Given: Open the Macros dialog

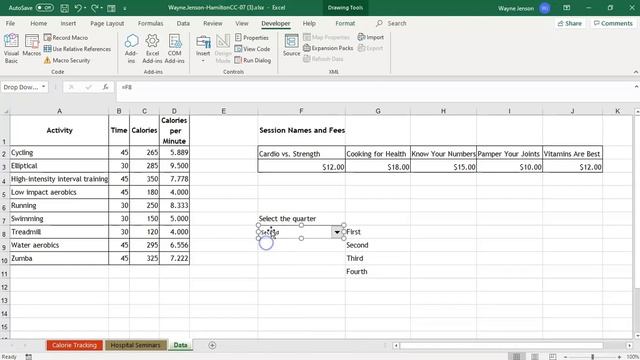Looking at the screenshot, I should click(31, 45).
